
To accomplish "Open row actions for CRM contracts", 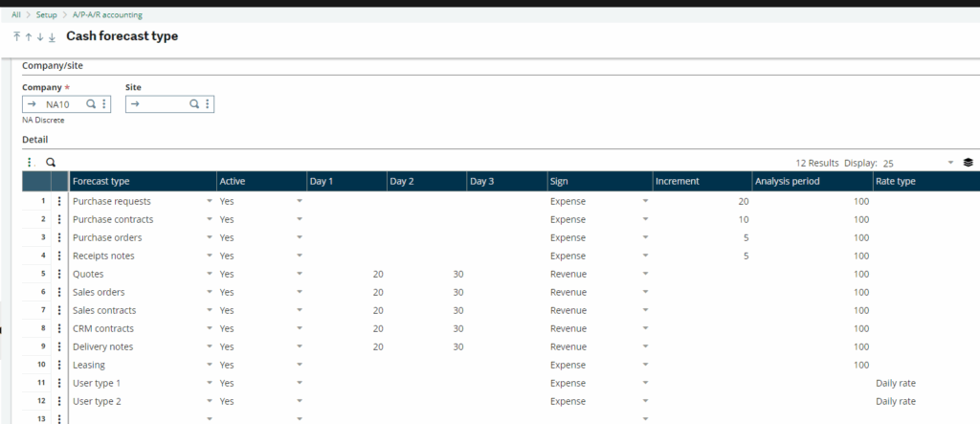I will click(59, 328).
